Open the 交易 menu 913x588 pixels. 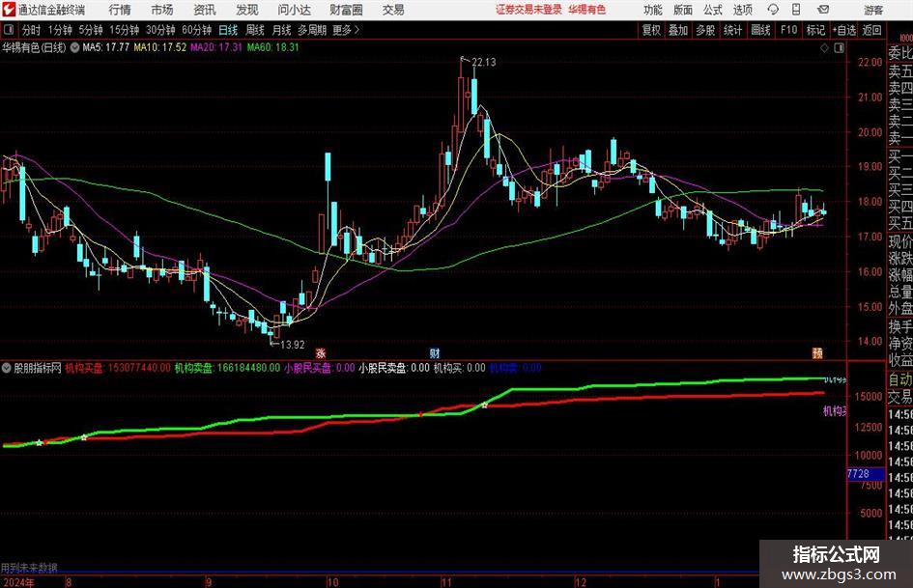click(x=393, y=10)
